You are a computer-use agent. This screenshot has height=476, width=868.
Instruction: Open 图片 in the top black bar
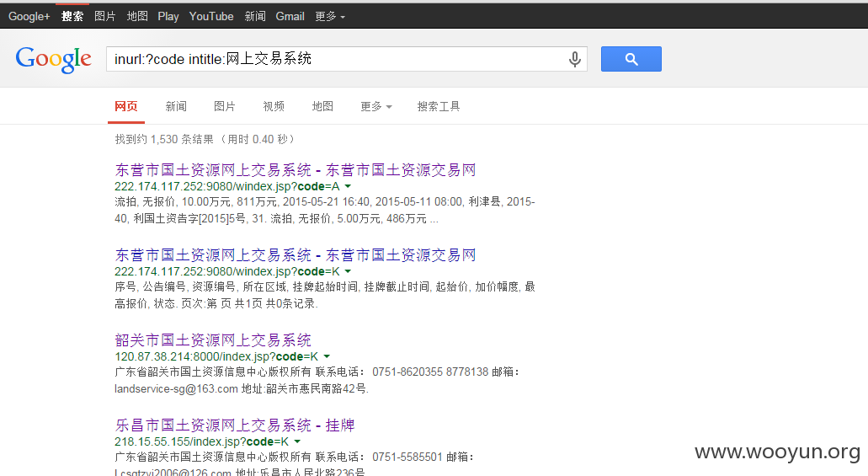point(105,17)
